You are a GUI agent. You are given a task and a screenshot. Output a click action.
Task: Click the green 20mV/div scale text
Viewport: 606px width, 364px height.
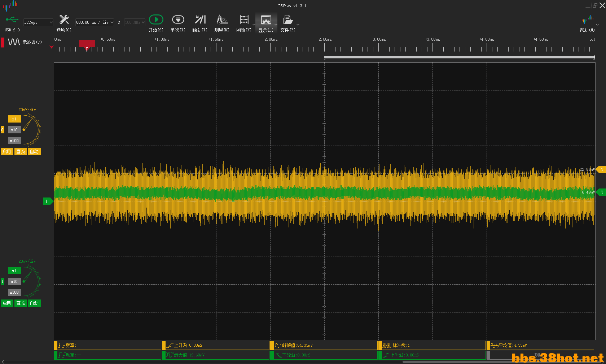tap(27, 261)
